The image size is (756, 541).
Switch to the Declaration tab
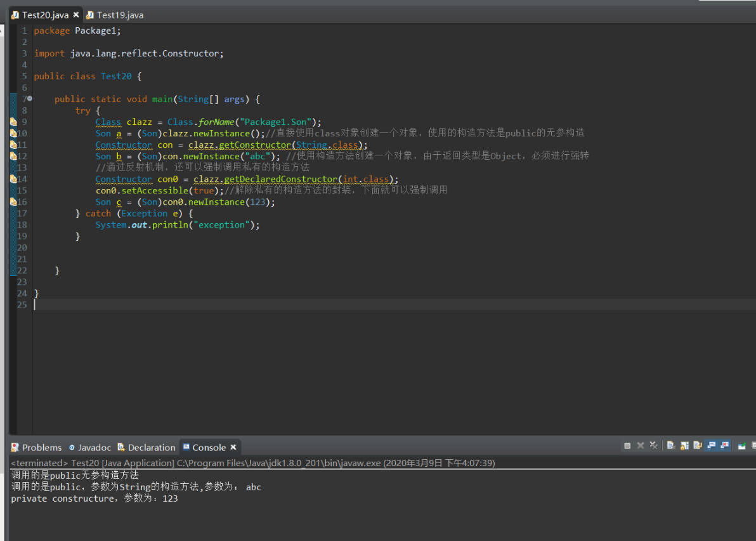coord(151,447)
